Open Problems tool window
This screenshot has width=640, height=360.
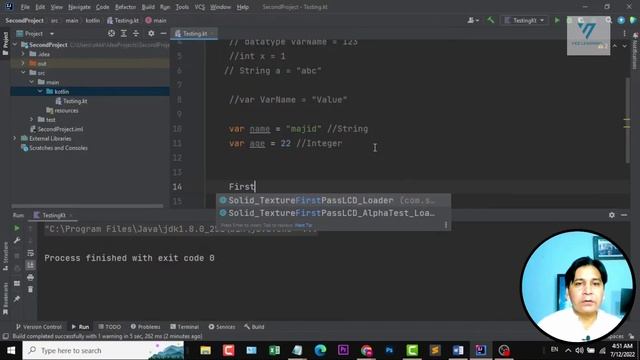pyautogui.click(x=145, y=327)
